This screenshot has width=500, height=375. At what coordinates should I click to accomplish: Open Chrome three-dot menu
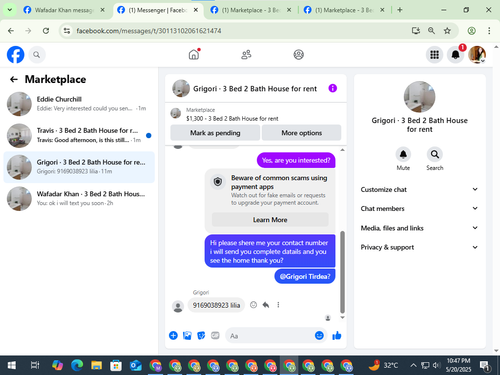coord(489,31)
